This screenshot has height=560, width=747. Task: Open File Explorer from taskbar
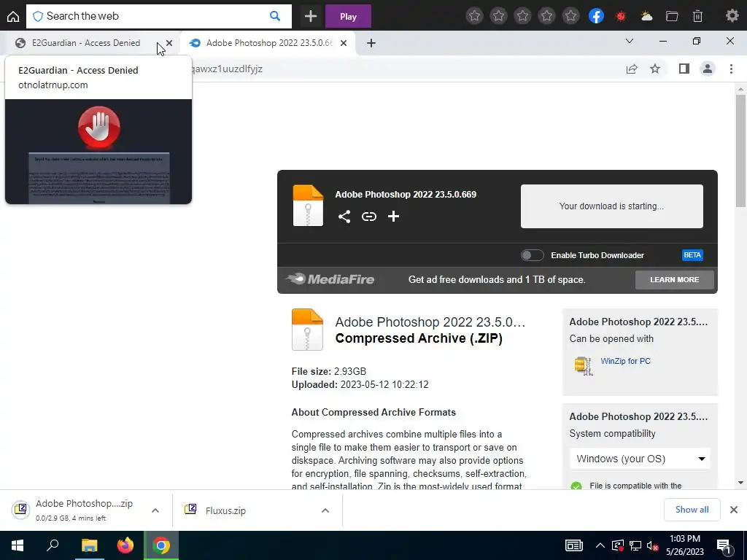tap(89, 545)
